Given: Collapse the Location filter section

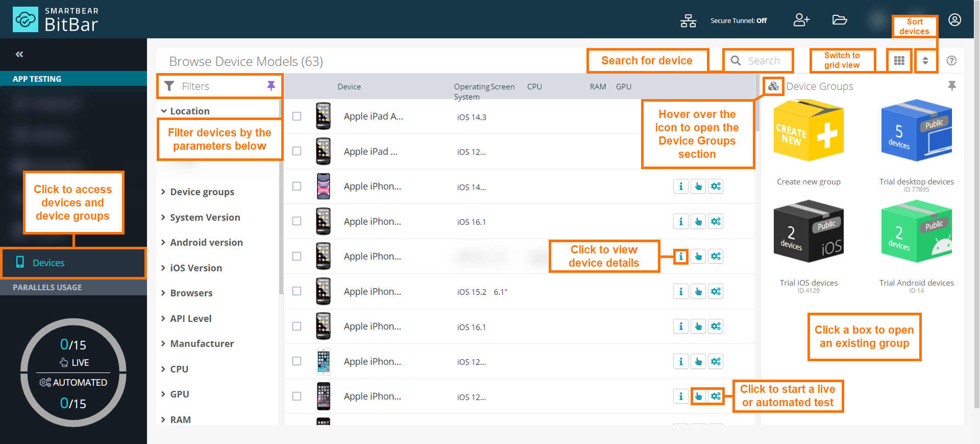Looking at the screenshot, I should 189,111.
